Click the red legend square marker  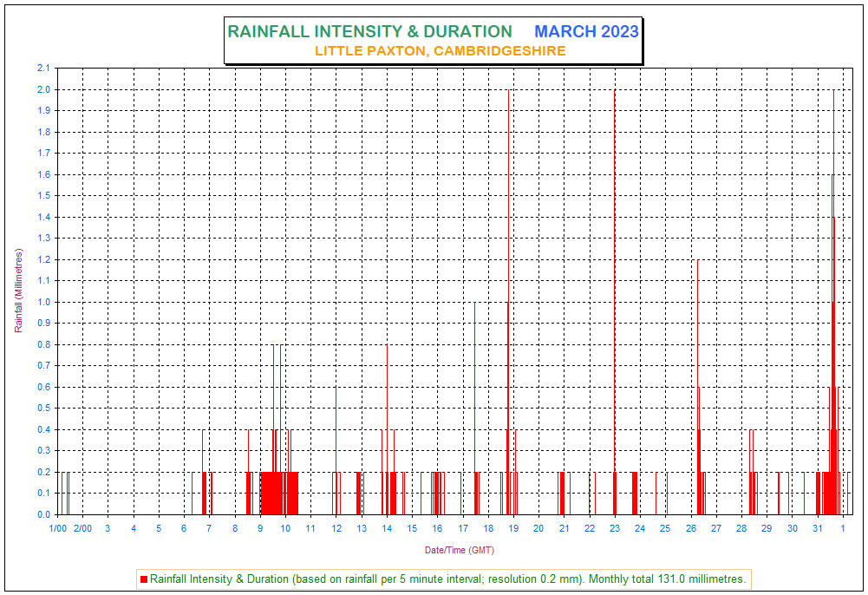point(144,579)
